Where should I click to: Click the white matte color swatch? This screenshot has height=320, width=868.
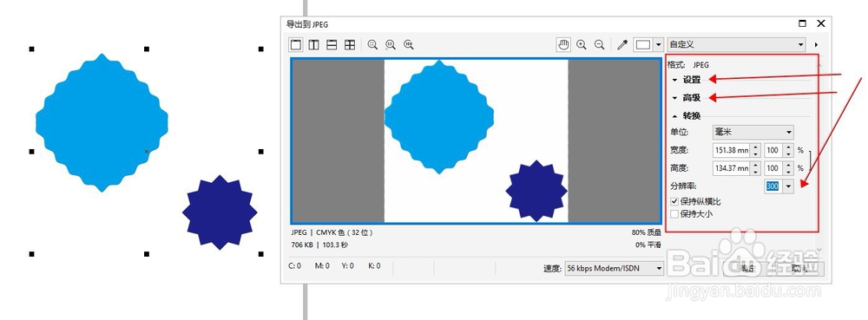(643, 45)
